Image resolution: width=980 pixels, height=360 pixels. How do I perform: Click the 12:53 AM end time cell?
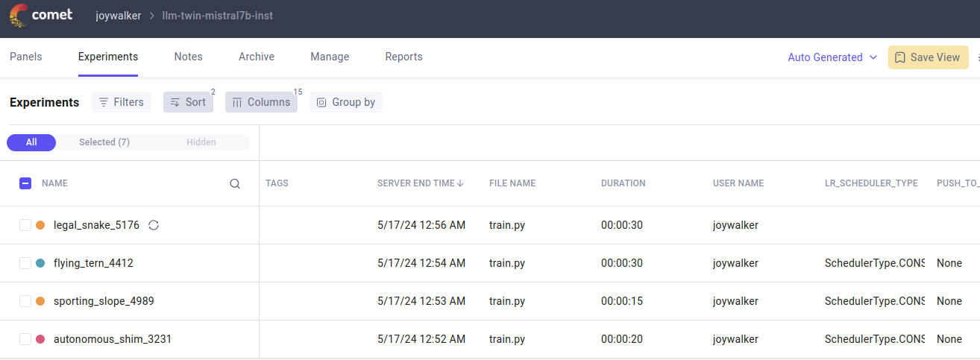coord(421,301)
